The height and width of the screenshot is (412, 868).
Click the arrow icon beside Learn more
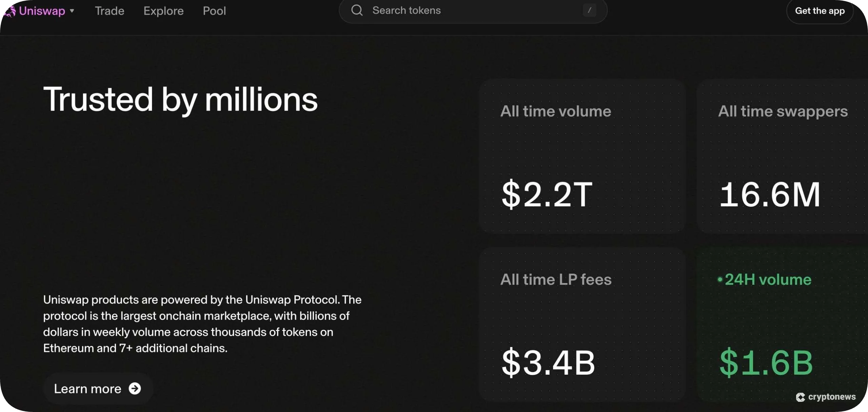(135, 389)
